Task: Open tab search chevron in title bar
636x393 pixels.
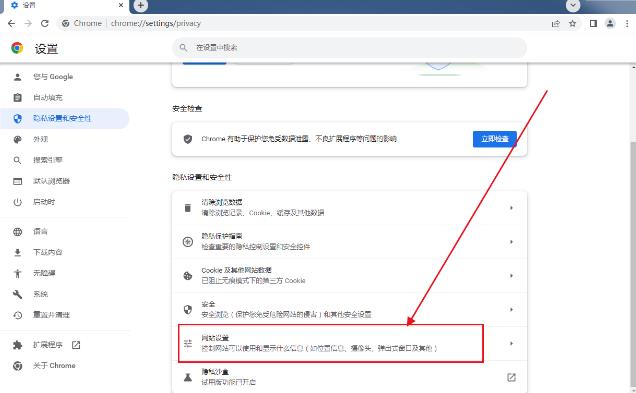Action: [x=573, y=5]
